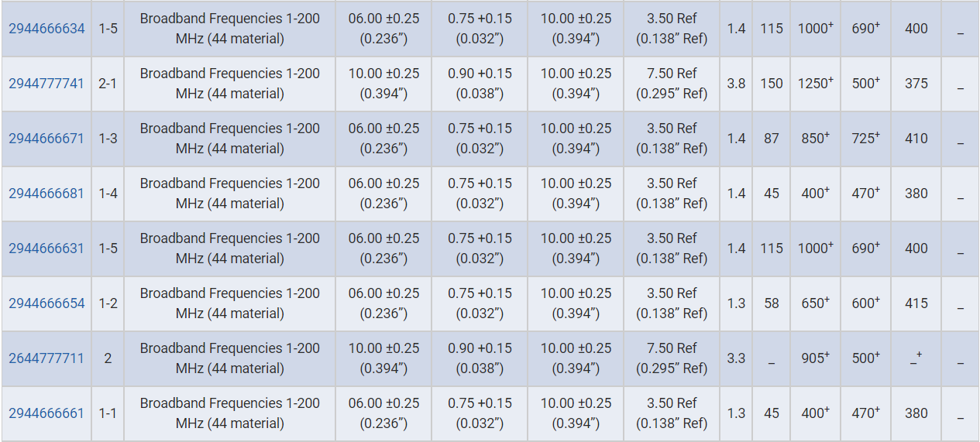Click the cell with value 415
This screenshot has width=980, height=442.
coord(916,303)
